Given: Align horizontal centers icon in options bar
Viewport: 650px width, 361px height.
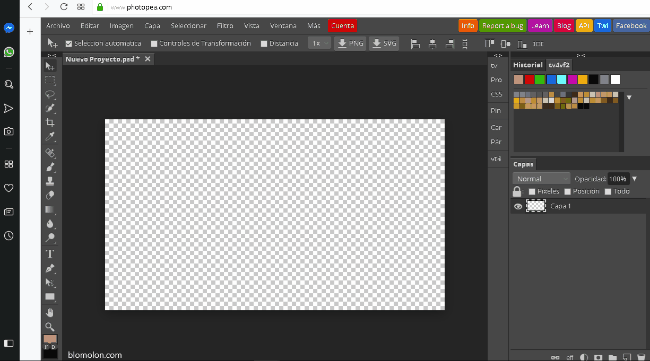Looking at the screenshot, I should pyautogui.click(x=432, y=44).
